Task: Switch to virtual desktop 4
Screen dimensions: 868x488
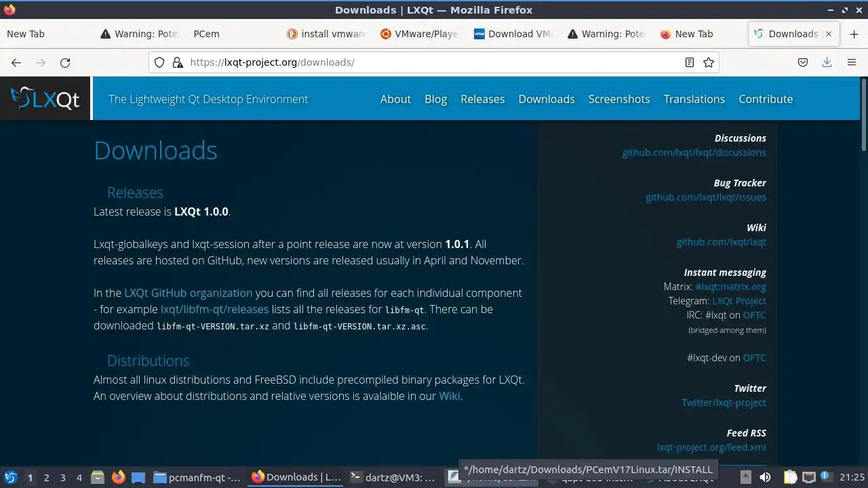Action: [79, 477]
